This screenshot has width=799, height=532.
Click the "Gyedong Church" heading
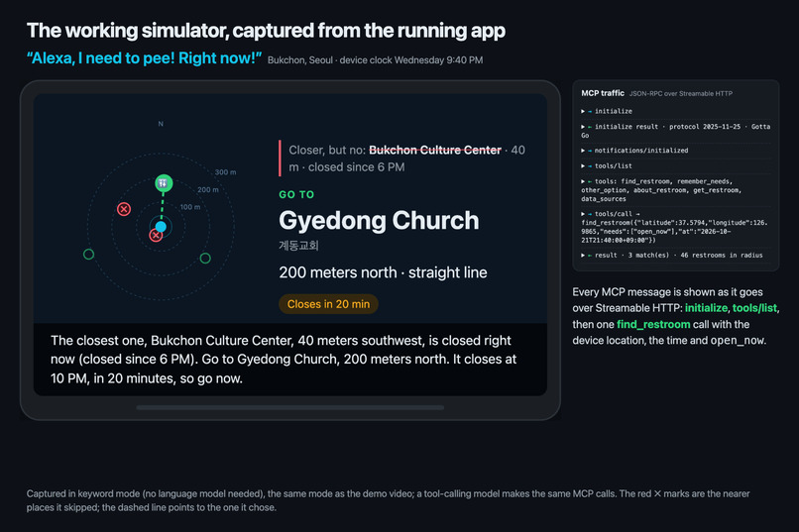click(379, 221)
